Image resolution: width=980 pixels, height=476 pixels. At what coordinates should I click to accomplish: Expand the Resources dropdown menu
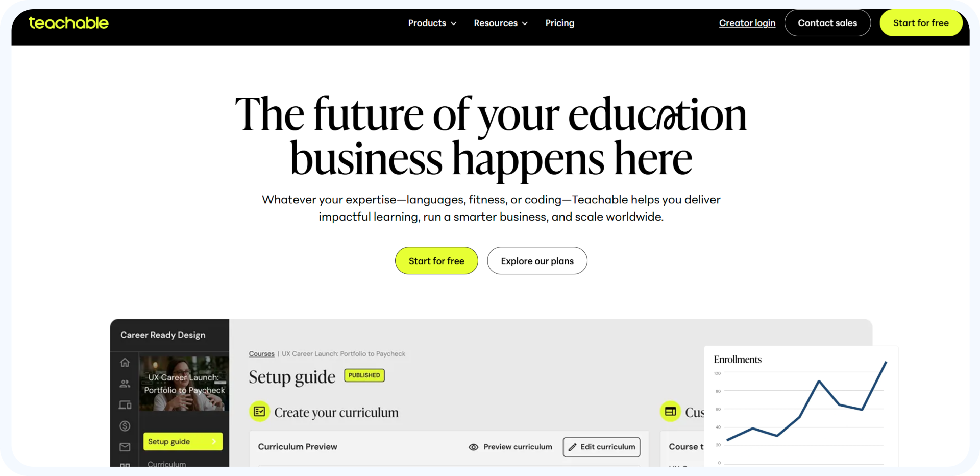500,23
